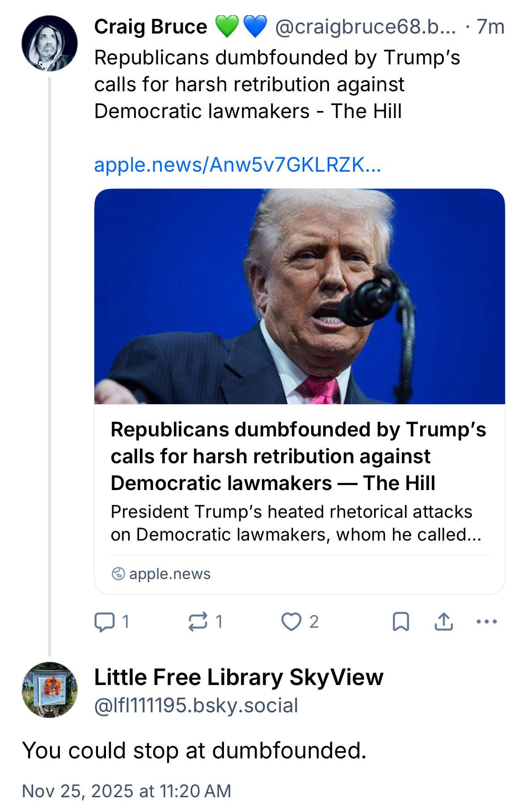Like the post with heart icon

pyautogui.click(x=291, y=622)
